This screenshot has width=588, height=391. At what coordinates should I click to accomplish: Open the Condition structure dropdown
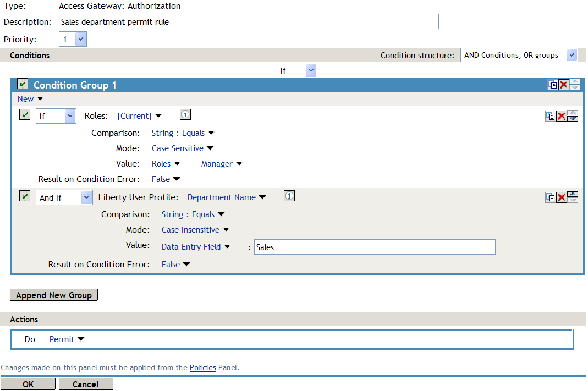(519, 55)
